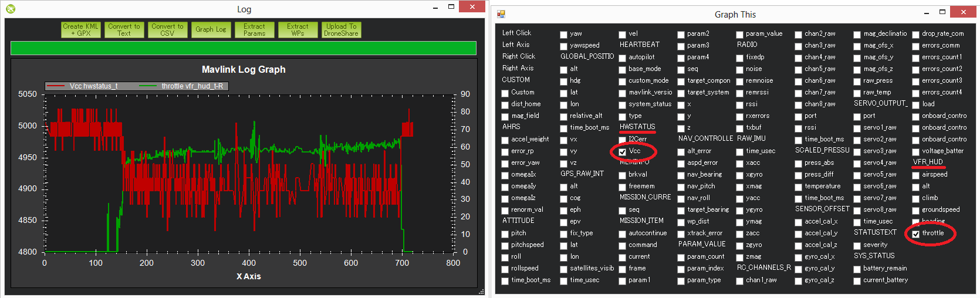Screen dimensions: 980x298
Task: Click the green progress bar
Action: (243, 48)
